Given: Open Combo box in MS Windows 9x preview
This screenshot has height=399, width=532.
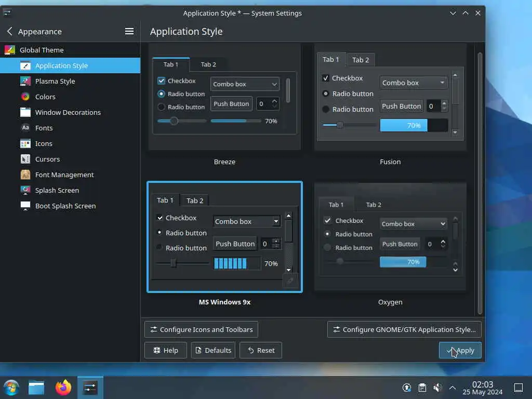Looking at the screenshot, I should 247,221.
